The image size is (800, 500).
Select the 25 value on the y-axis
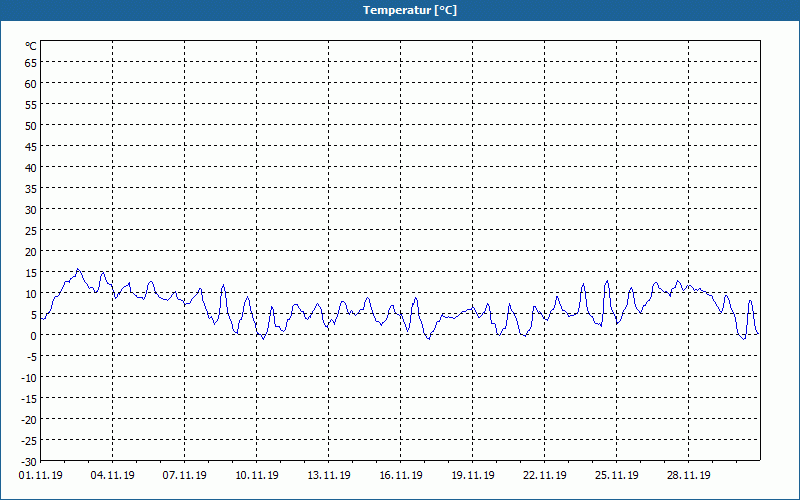[x=31, y=231]
